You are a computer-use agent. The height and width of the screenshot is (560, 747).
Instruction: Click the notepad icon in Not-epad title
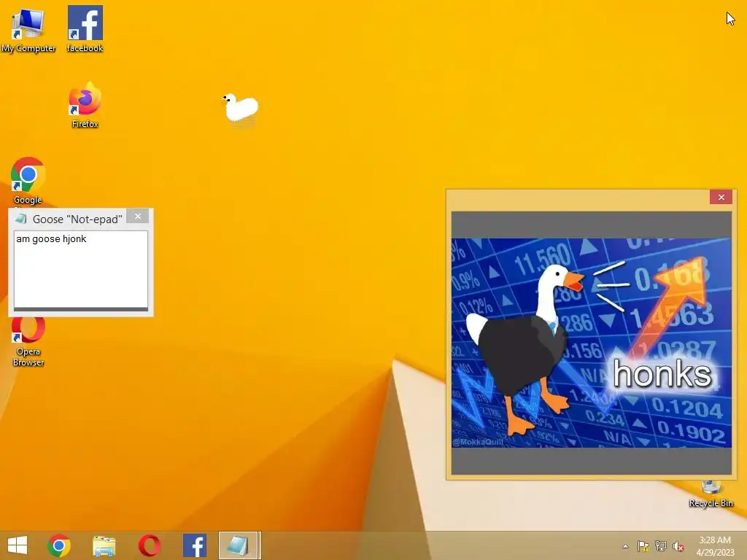point(20,219)
